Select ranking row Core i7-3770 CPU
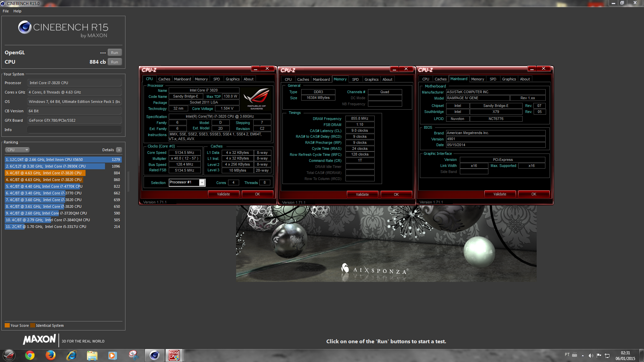This screenshot has height=362, width=644. tap(63, 193)
